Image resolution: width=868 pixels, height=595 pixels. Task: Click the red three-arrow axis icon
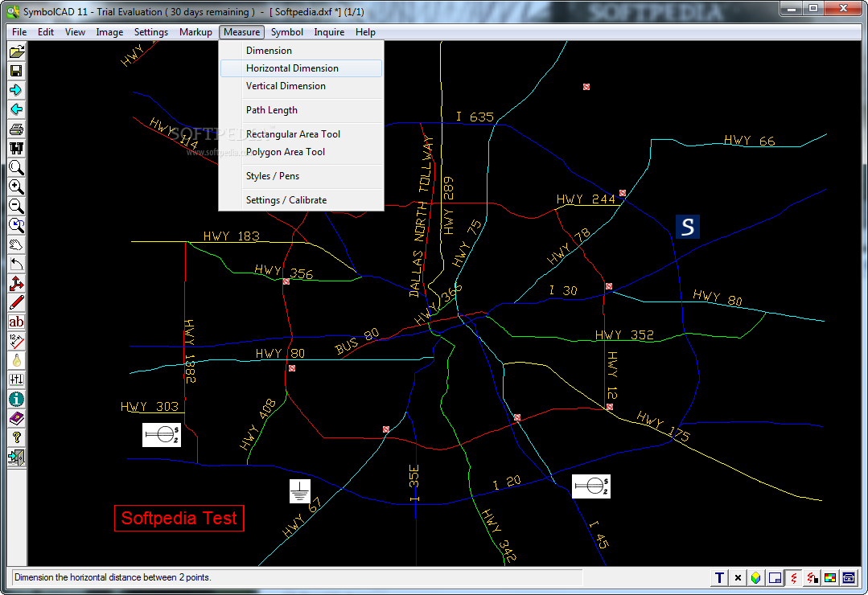[x=17, y=283]
